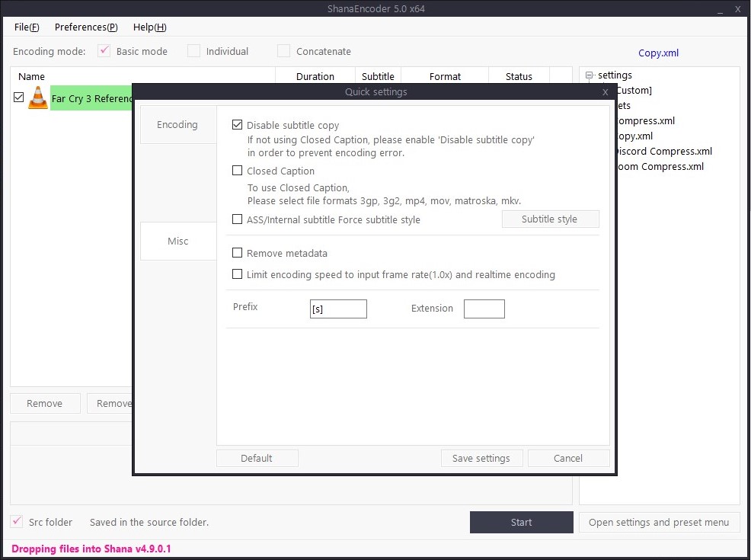751x560 pixels.
Task: Select the Compress.xml preset in tree
Action: [645, 120]
